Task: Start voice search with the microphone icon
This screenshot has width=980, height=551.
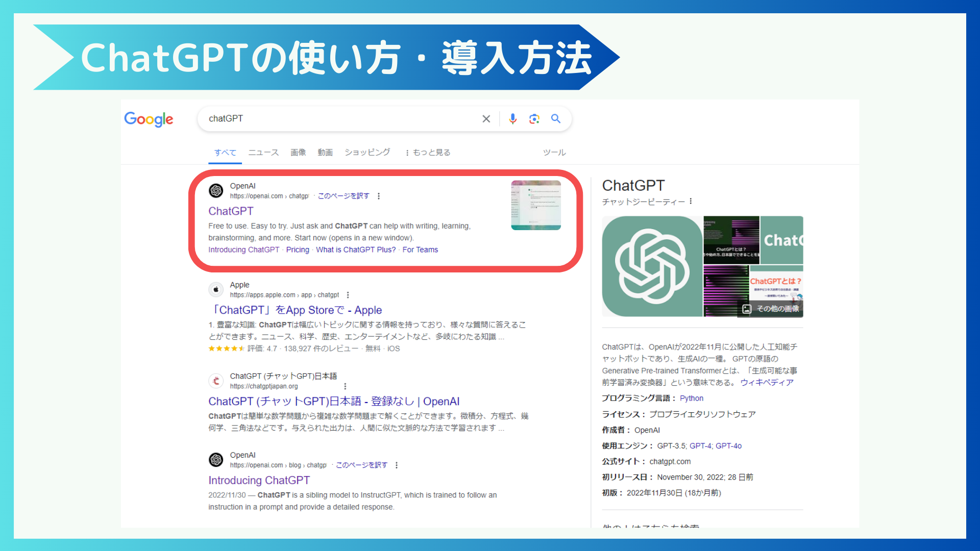Action: coord(512,119)
